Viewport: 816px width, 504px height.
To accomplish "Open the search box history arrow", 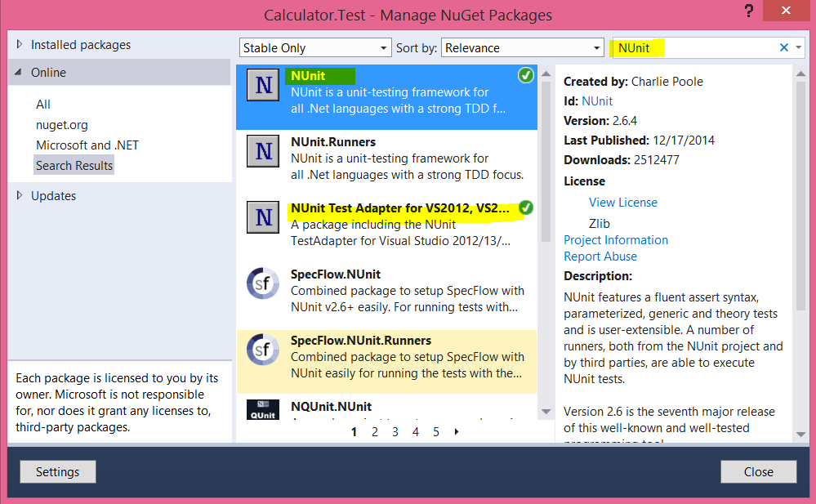I will (798, 47).
